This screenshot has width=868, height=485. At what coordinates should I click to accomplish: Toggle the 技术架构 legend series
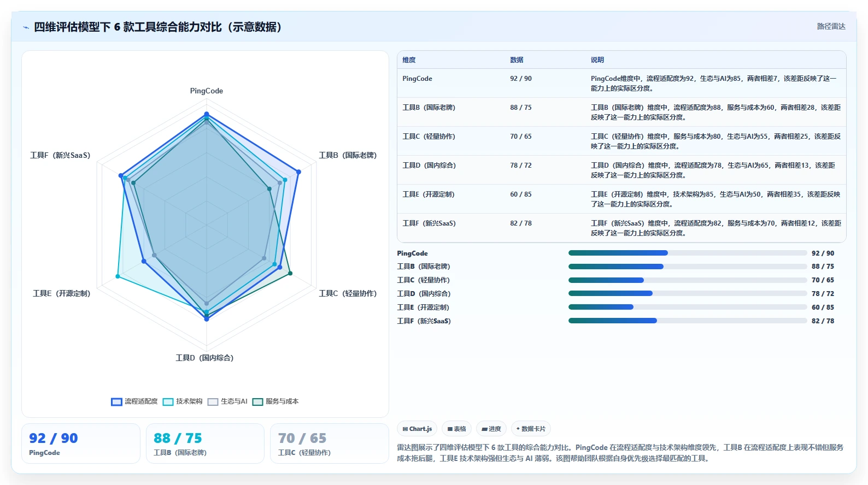pos(183,401)
